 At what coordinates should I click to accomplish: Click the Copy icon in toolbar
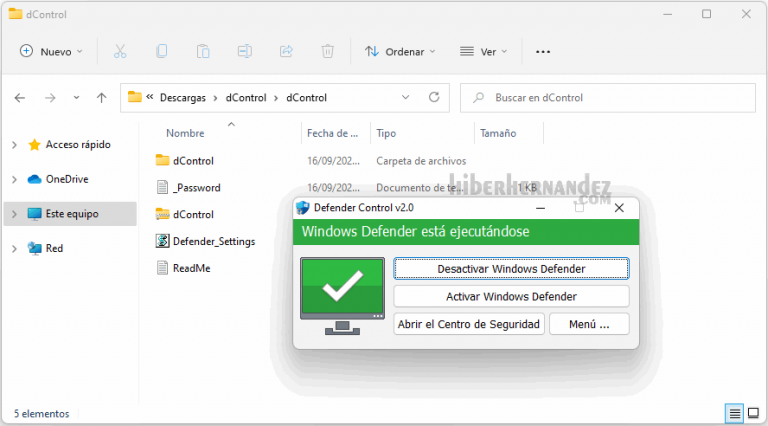[162, 51]
